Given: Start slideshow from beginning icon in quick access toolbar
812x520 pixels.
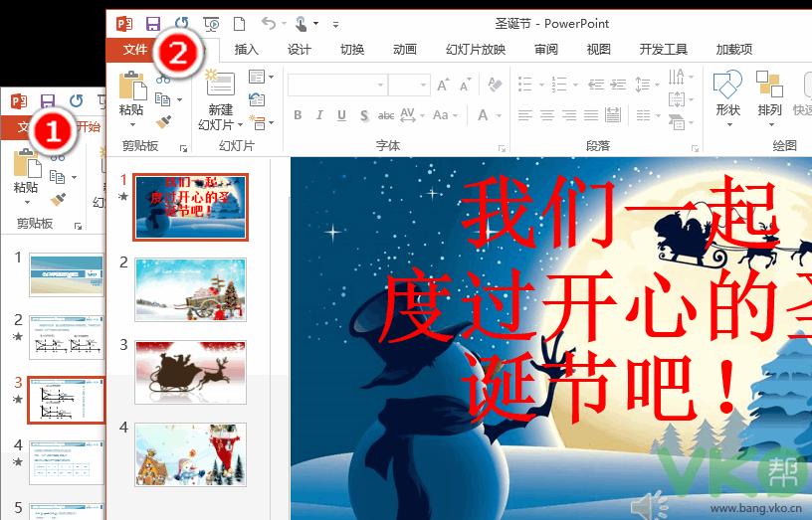Looking at the screenshot, I should (211, 23).
